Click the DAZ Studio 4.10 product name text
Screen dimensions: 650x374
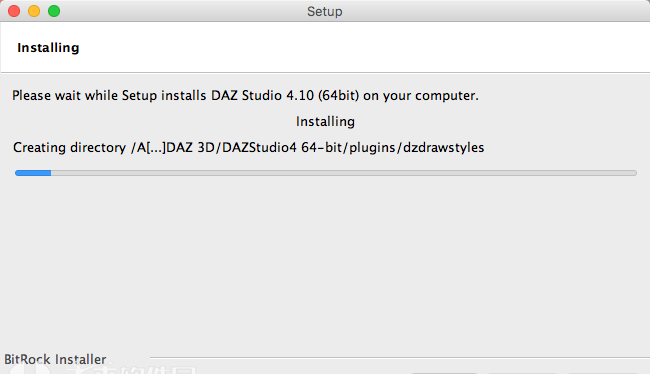point(262,95)
